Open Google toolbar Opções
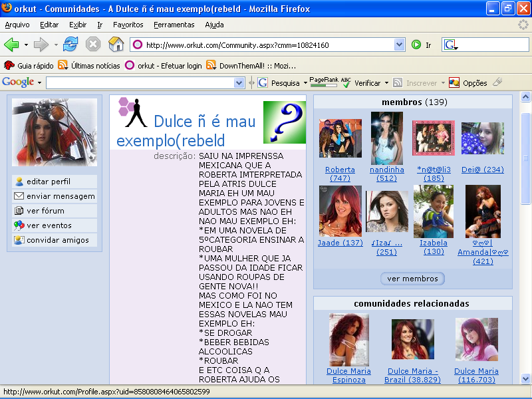This screenshot has height=399, width=532. pos(468,82)
